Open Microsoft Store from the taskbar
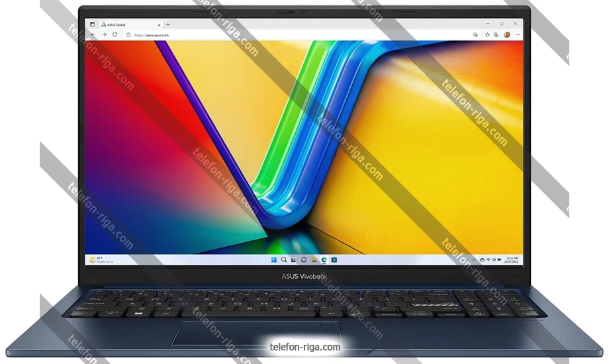 (334, 260)
